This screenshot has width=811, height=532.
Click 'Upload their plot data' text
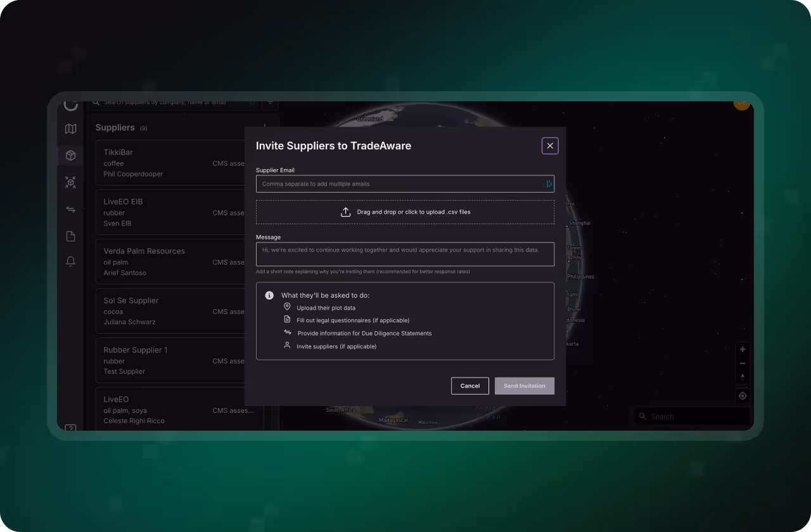click(x=326, y=308)
